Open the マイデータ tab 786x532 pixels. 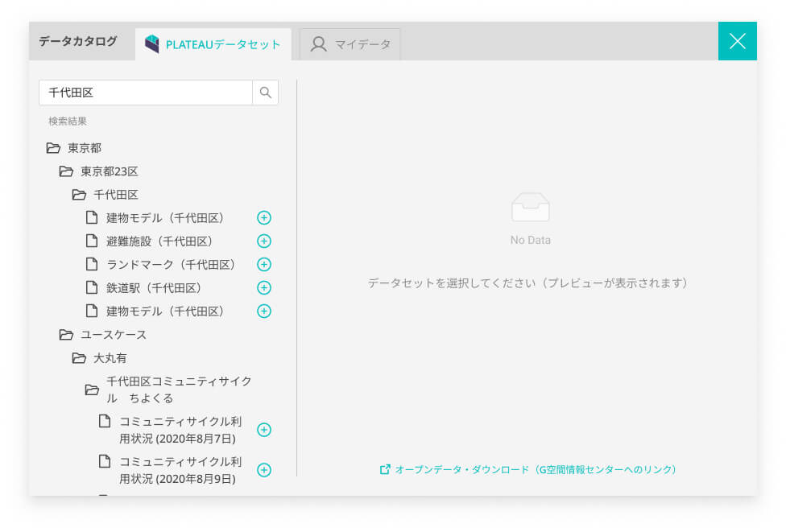(350, 44)
